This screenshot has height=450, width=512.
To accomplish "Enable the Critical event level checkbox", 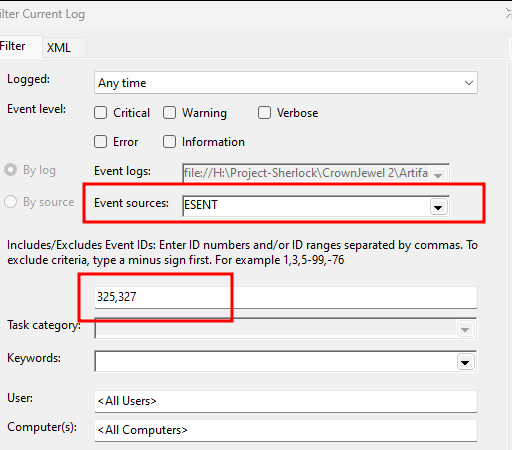I will pos(100,113).
